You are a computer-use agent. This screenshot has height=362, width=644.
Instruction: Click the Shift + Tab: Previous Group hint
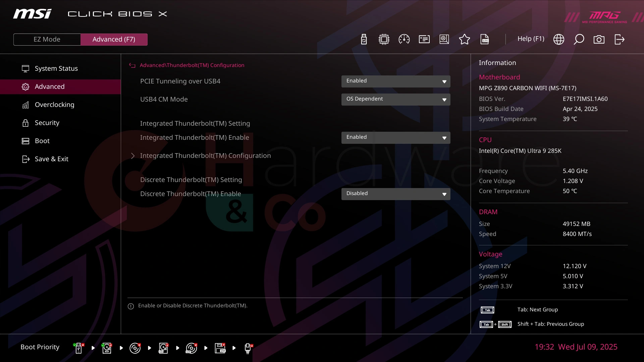click(x=550, y=324)
